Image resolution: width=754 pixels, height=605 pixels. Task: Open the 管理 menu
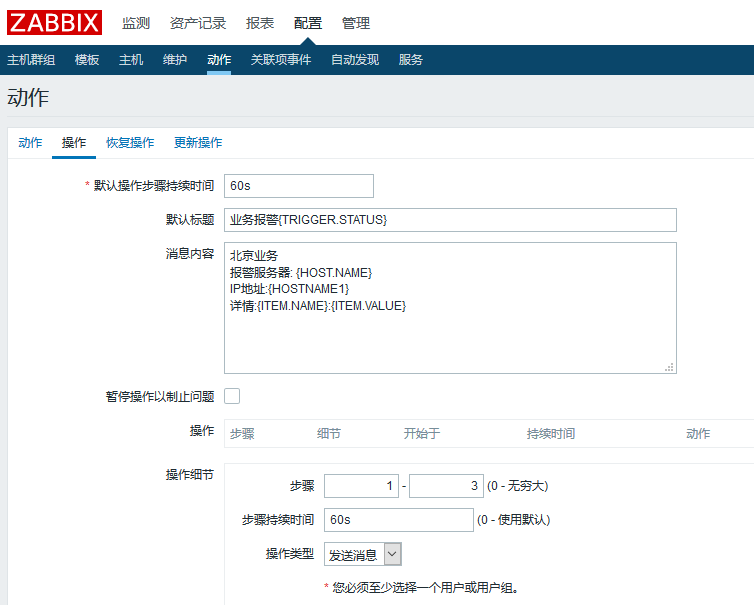pyautogui.click(x=355, y=23)
